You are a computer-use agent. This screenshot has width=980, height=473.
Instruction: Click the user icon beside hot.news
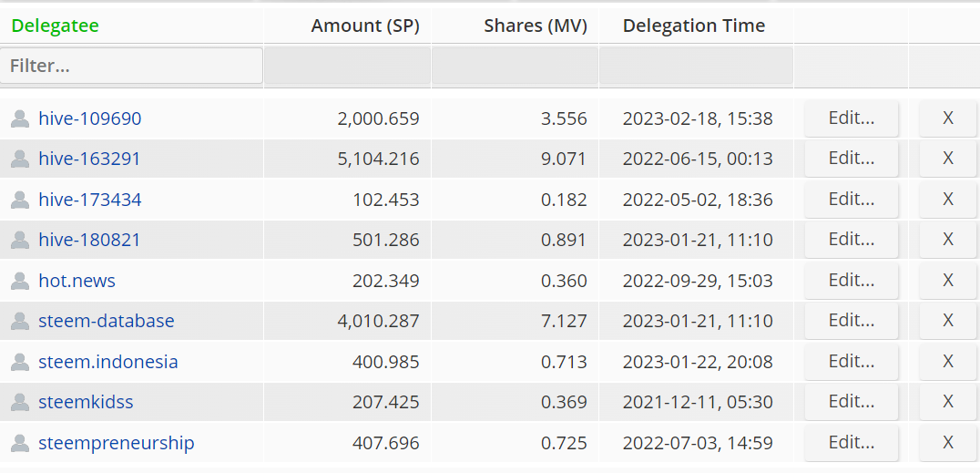click(20, 281)
